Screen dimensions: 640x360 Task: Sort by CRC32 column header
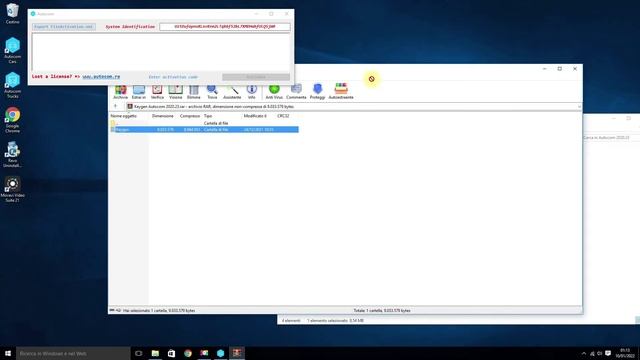283,116
